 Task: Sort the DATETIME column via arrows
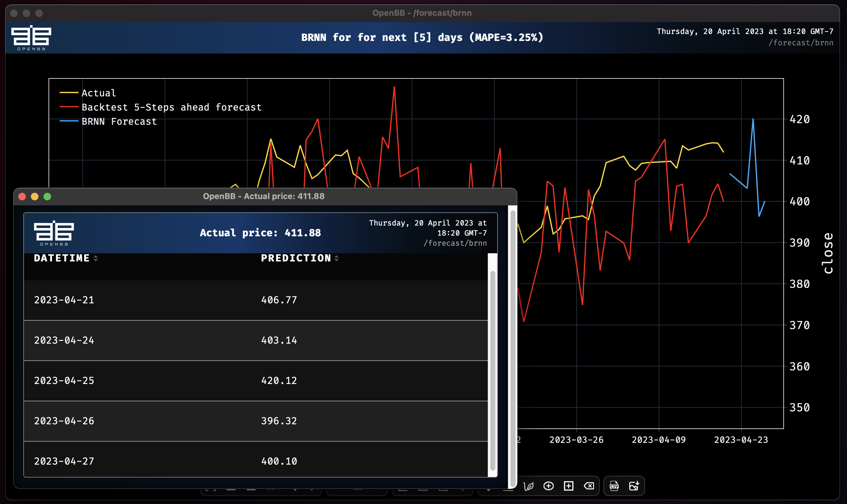click(95, 258)
